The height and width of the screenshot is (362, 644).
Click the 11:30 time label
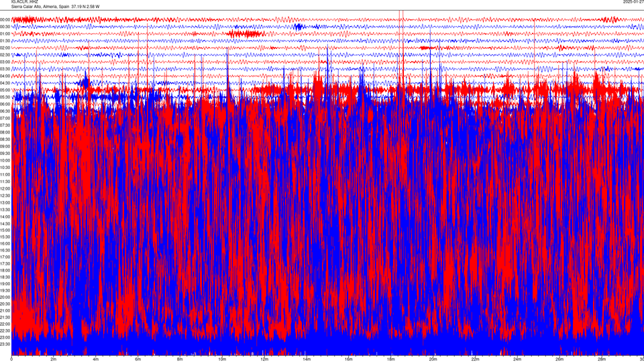pos(5,182)
